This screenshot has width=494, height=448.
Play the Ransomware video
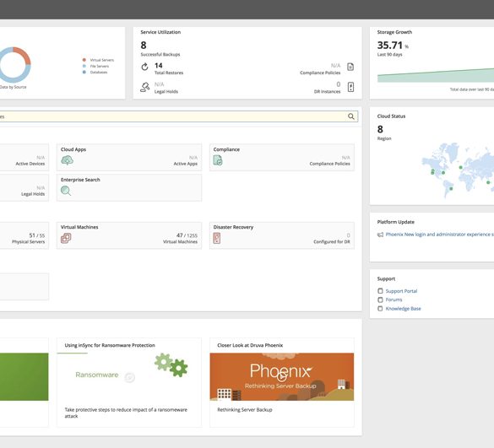click(129, 377)
